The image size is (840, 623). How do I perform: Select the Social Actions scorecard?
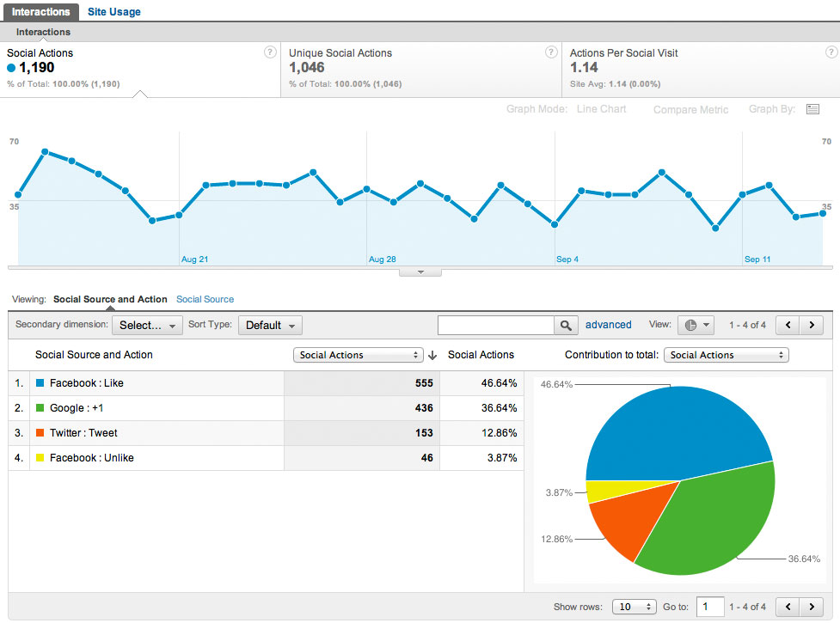tap(140, 70)
